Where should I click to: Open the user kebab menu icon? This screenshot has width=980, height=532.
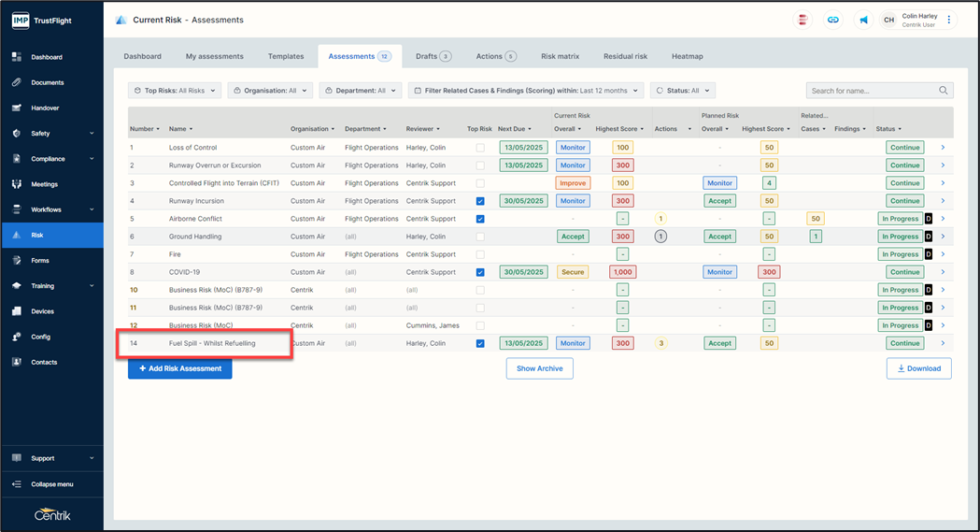click(x=949, y=20)
